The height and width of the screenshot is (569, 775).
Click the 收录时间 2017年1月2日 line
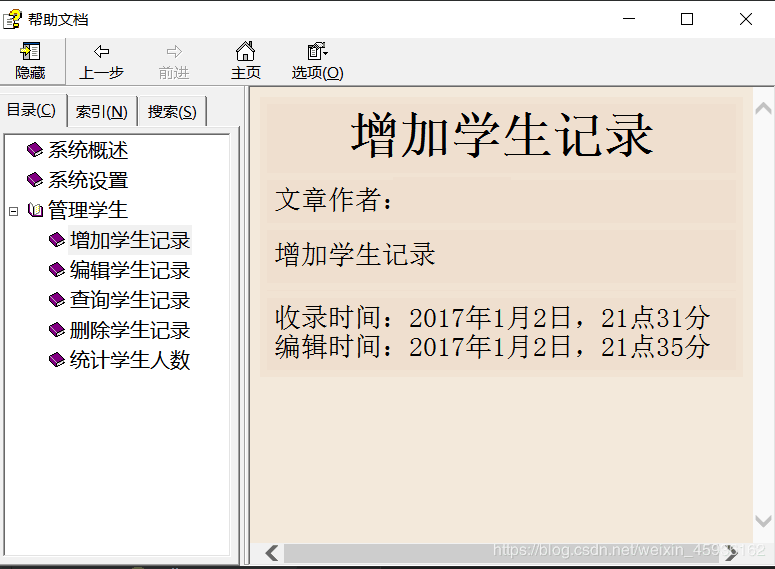point(492,317)
